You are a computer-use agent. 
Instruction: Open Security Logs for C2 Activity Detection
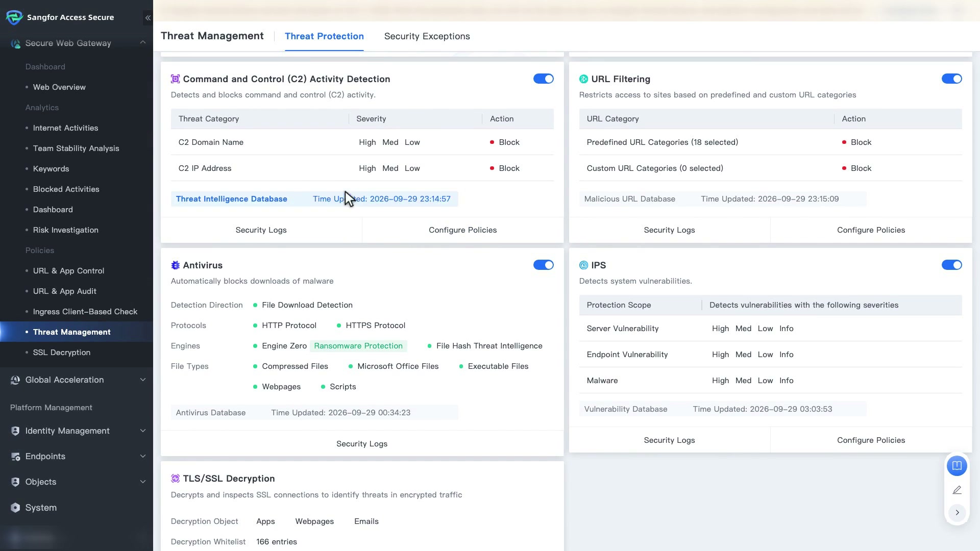click(x=261, y=230)
